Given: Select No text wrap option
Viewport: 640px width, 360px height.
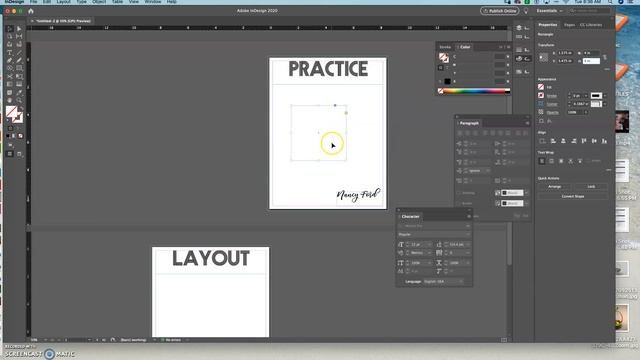Looking at the screenshot, I should (x=542, y=161).
